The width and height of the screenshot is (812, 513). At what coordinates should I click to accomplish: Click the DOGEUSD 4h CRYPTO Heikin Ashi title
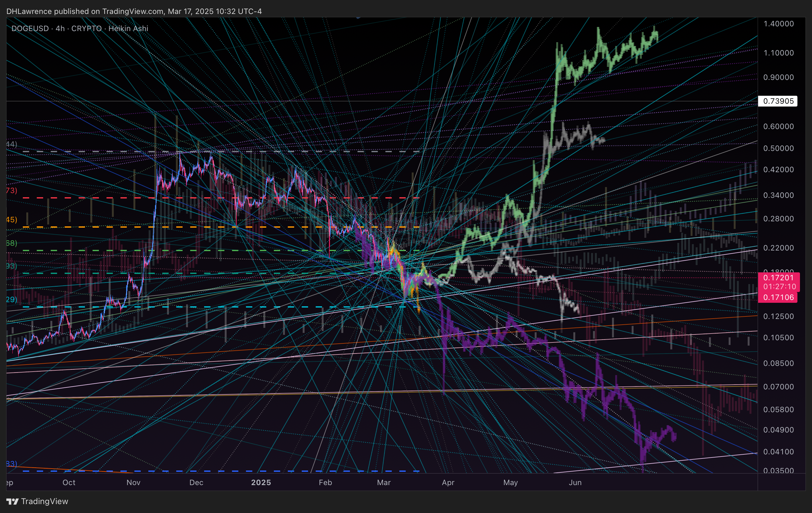click(x=80, y=28)
